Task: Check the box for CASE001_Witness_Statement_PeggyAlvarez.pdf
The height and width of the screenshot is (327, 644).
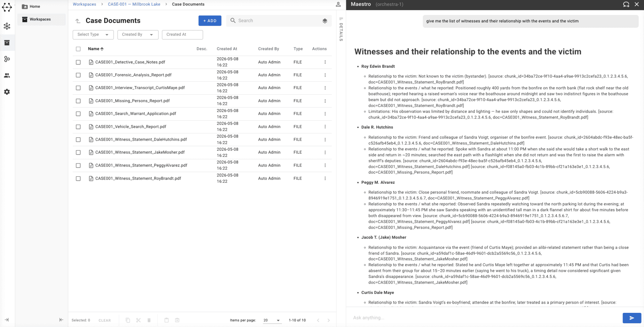Action: tap(78, 166)
